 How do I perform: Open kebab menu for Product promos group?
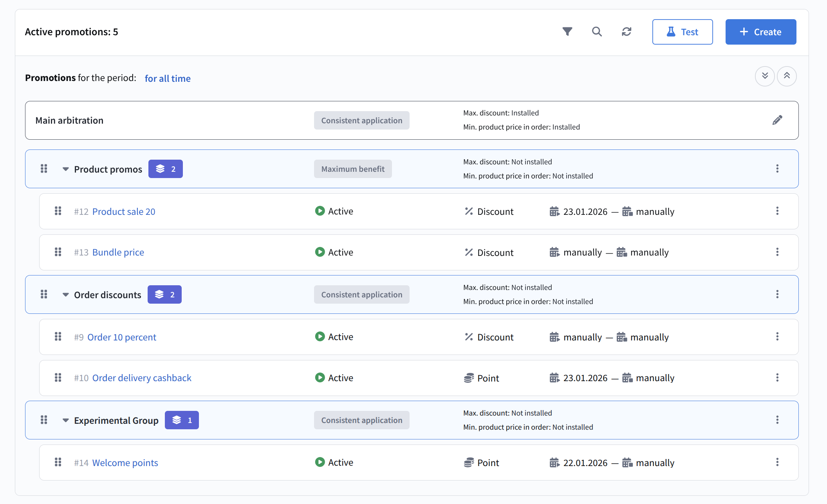tap(777, 169)
